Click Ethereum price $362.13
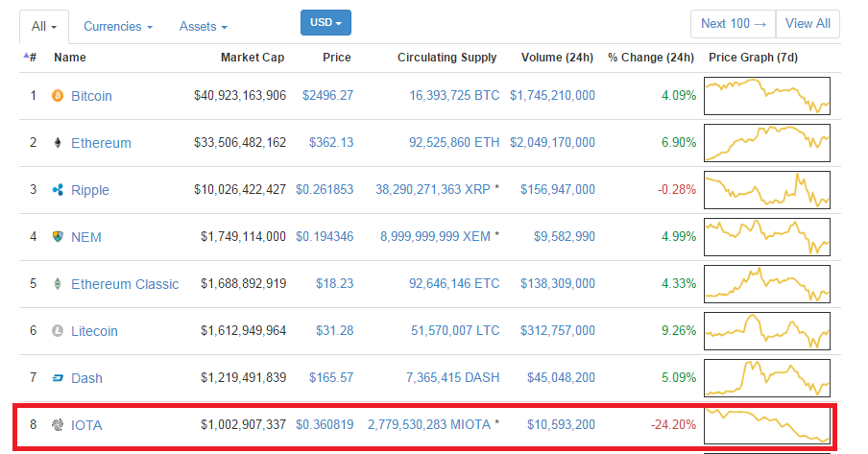 (331, 142)
